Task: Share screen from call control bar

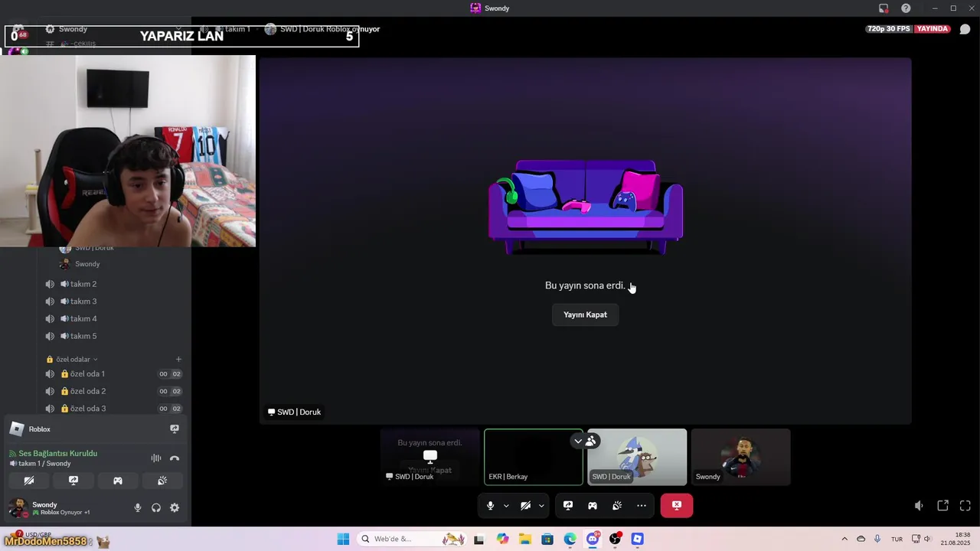Action: pos(568,506)
